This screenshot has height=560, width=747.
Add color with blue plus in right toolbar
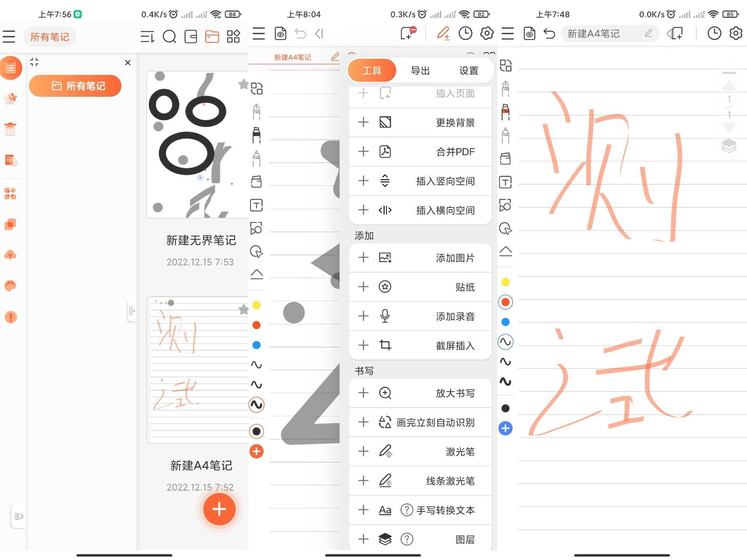click(x=505, y=428)
